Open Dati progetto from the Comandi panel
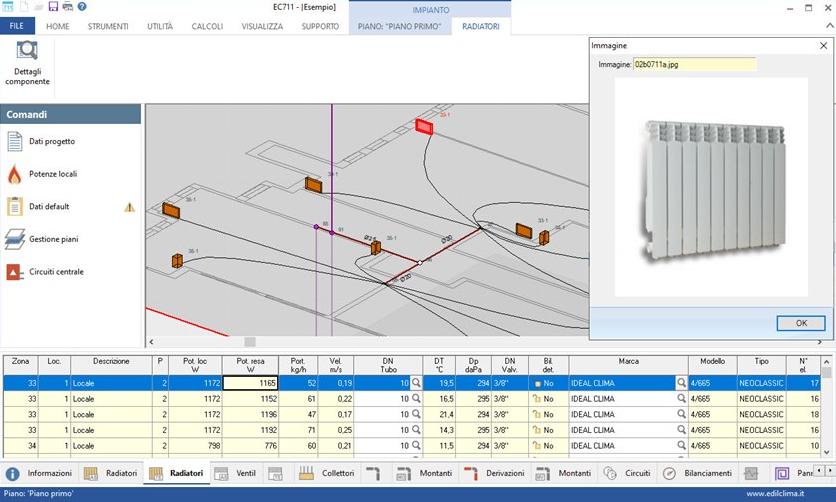836x502 pixels. 15,142
